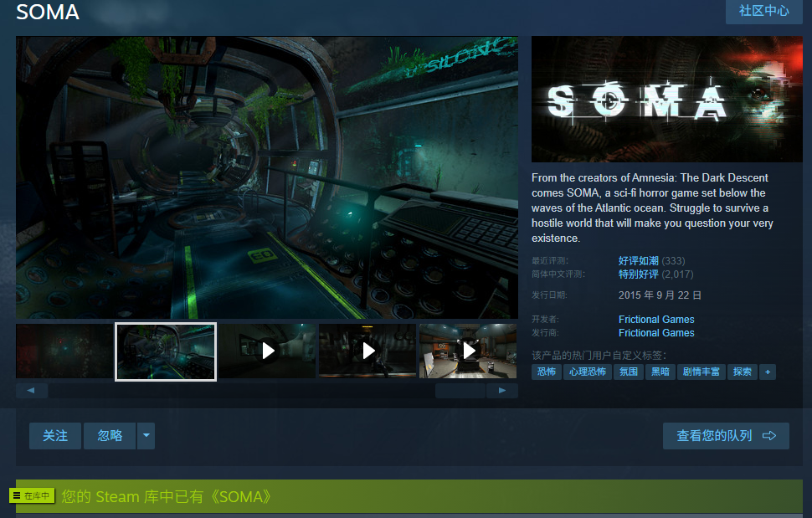Open developer Frictional Games link

656,320
